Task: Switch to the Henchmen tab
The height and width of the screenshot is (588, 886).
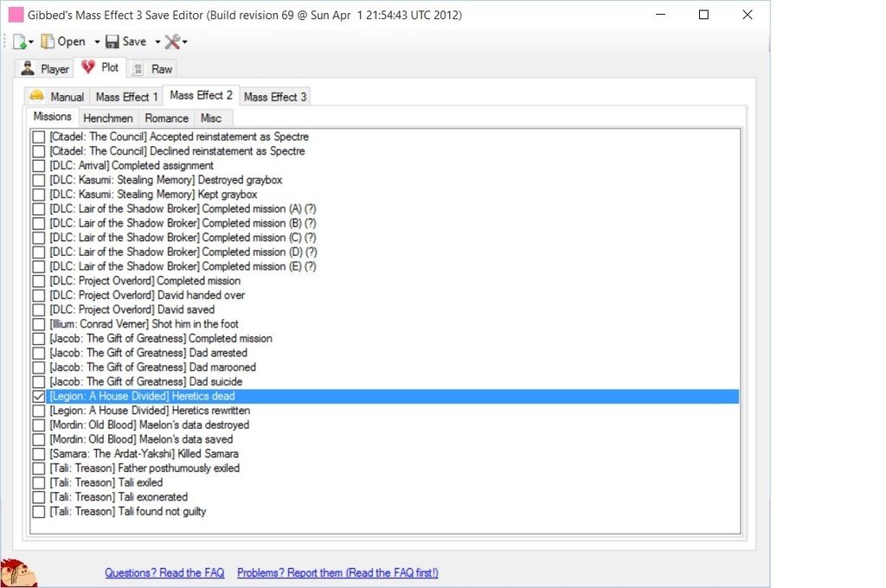Action: click(x=108, y=118)
